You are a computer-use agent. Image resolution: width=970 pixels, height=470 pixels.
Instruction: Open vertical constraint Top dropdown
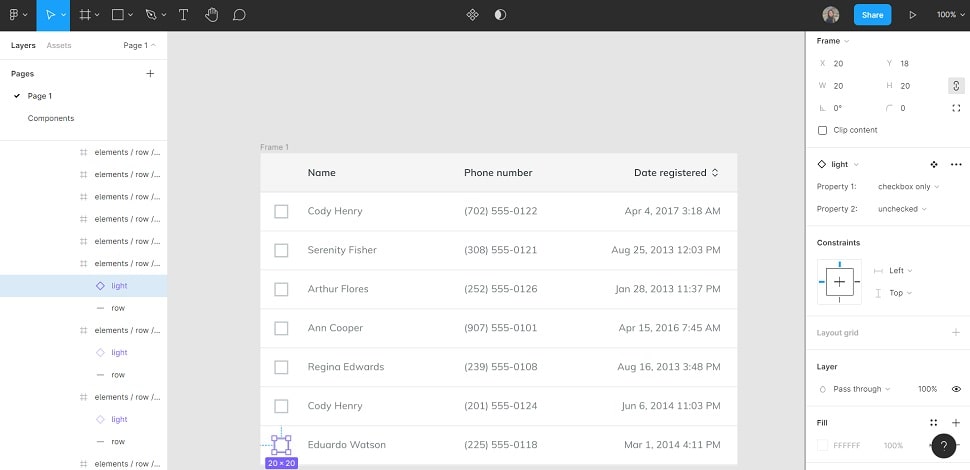coord(900,293)
